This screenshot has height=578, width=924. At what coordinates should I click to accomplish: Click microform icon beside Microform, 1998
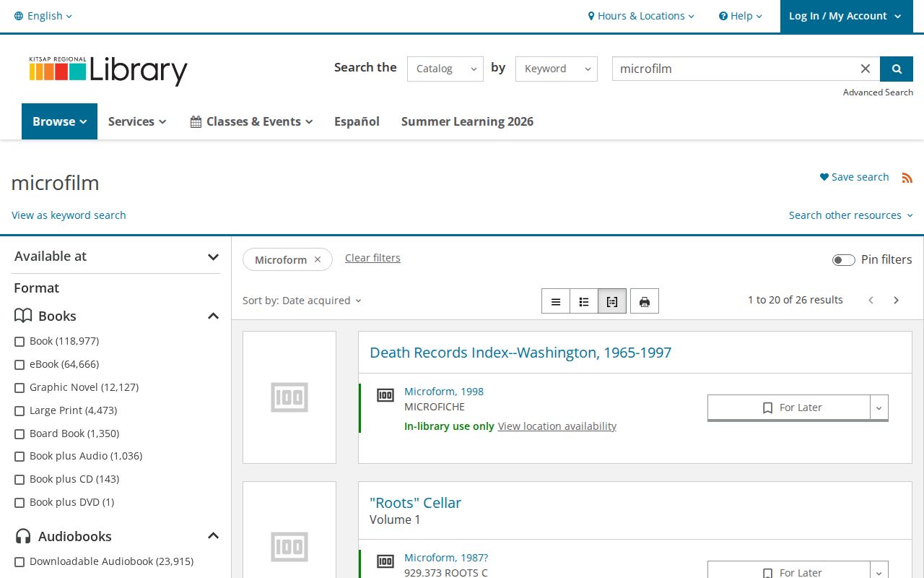coord(385,395)
